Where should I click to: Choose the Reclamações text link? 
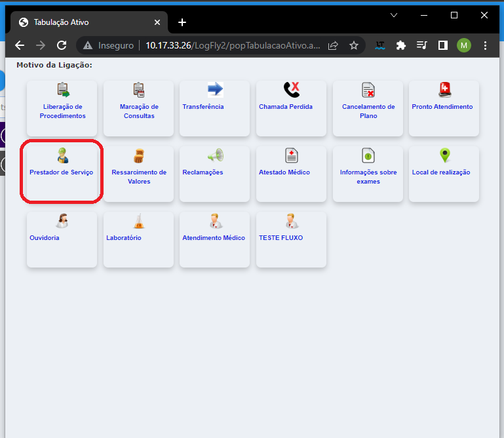(x=203, y=172)
